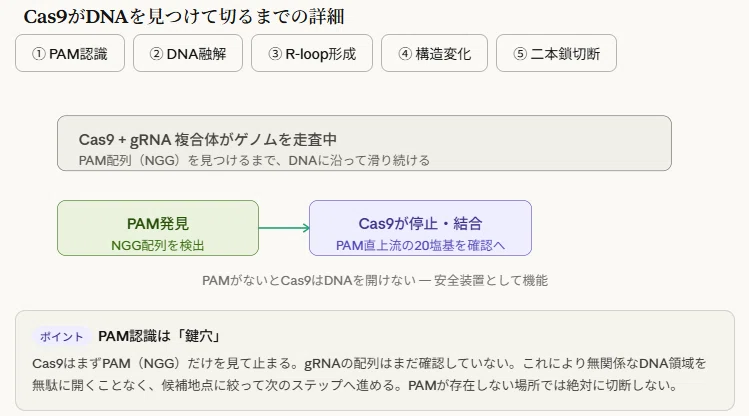Go to the ⑤ 二本鎖切断 step
This screenshot has height=416, width=749.
(x=556, y=53)
